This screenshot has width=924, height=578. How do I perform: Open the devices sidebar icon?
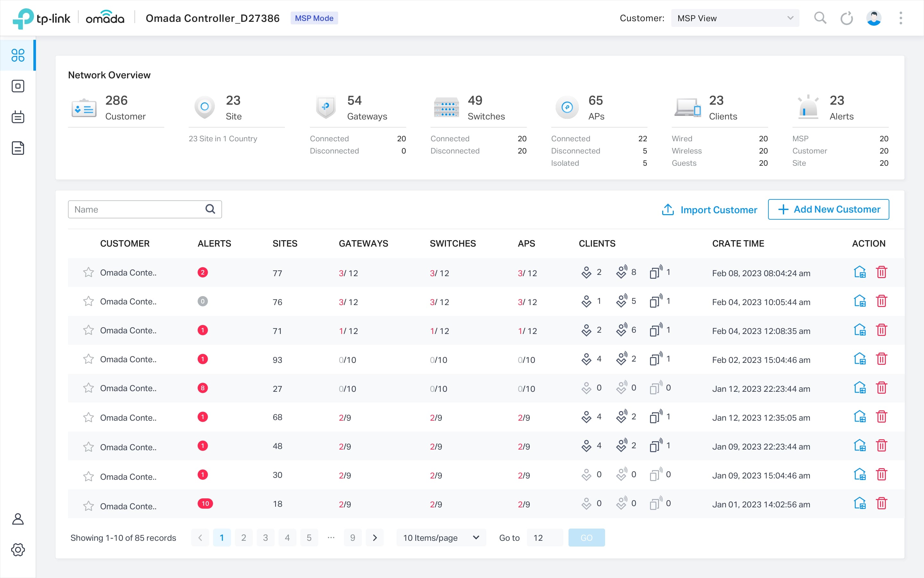(18, 86)
